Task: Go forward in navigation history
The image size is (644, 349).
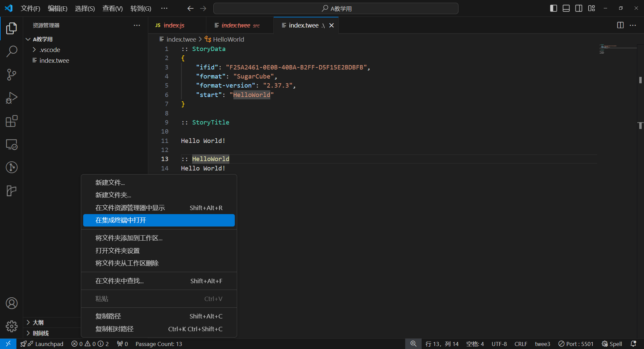Action: (x=203, y=8)
